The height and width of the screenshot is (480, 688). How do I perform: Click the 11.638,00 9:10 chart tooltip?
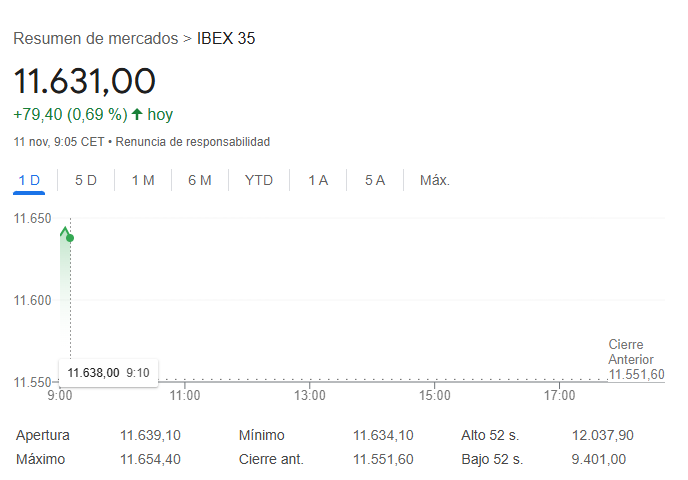click(x=108, y=372)
